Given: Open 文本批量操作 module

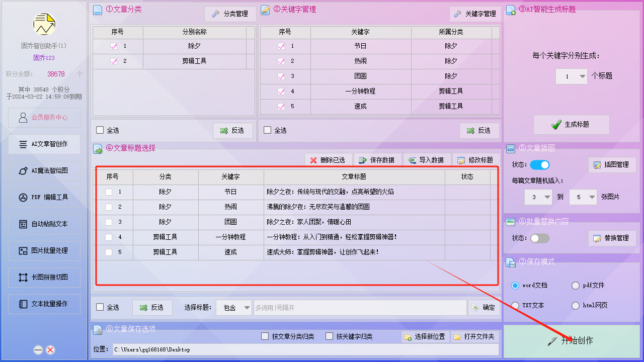Looking at the screenshot, I should 44,304.
